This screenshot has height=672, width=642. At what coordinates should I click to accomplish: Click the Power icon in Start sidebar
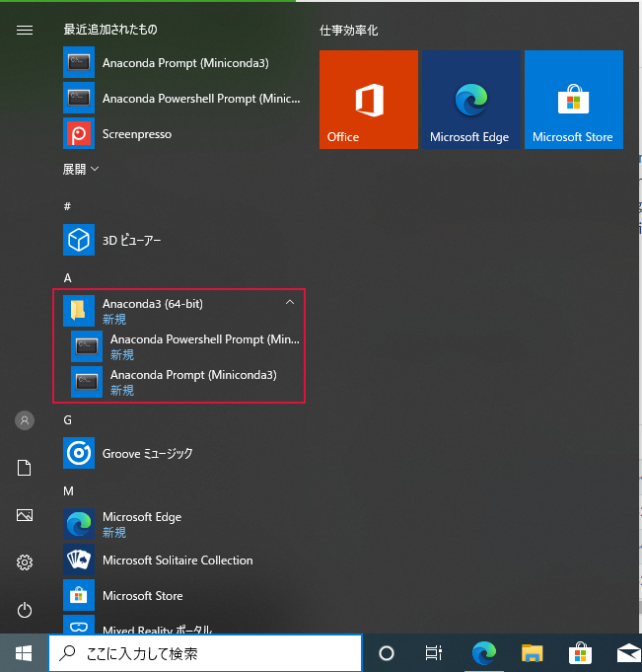pyautogui.click(x=25, y=610)
